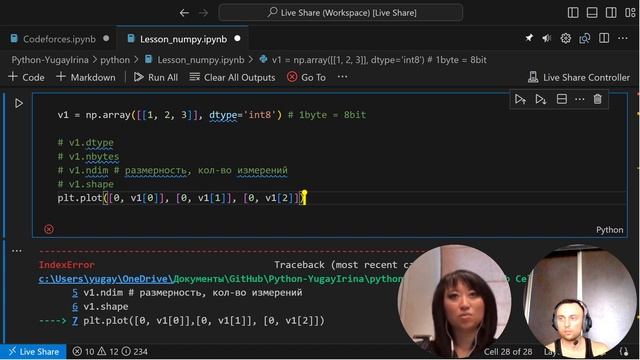Image resolution: width=640 pixels, height=360 pixels.
Task: Click Go To failed cell button
Action: (307, 77)
